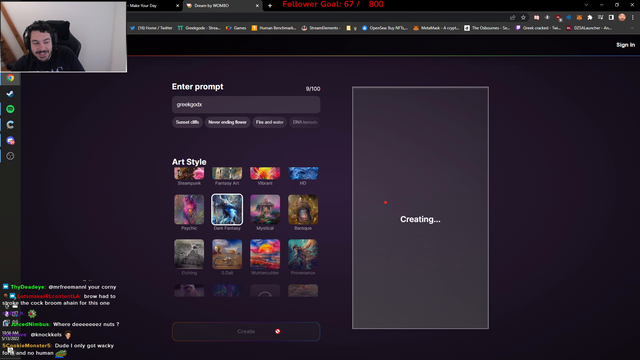Click the streamer webcam overlay
Viewport: 640px width, 360px height.
click(64, 37)
